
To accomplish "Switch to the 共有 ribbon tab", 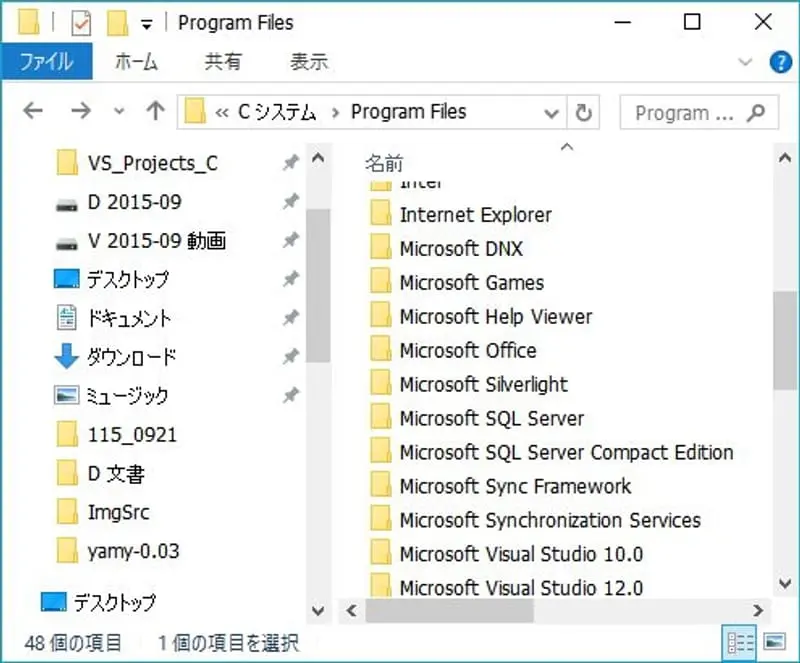I will pos(223,61).
